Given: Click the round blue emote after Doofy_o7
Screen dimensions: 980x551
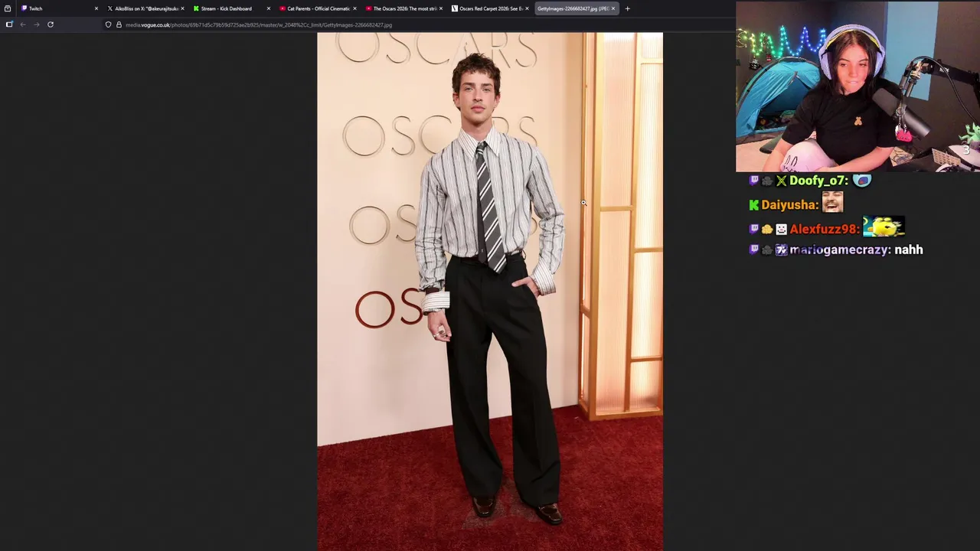Looking at the screenshot, I should [x=862, y=181].
